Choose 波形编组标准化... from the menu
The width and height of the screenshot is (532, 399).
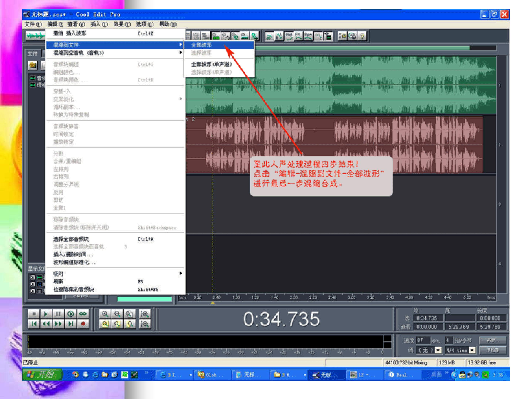pos(115,262)
